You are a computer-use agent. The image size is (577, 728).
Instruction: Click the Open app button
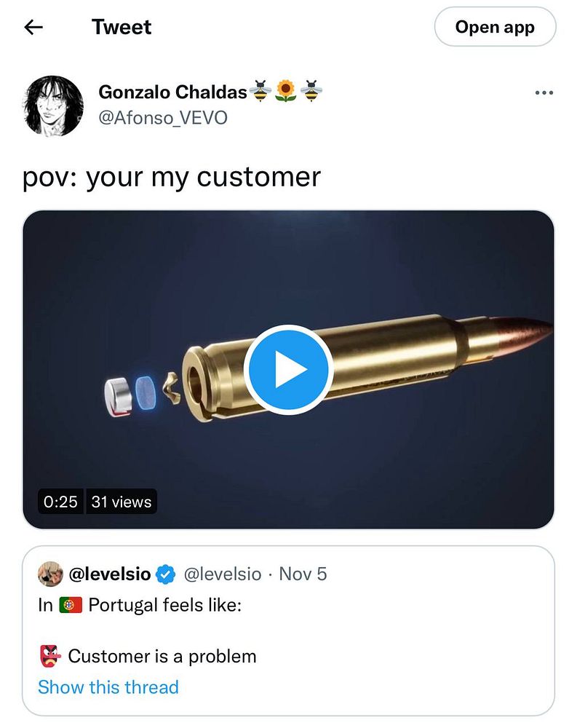point(495,27)
